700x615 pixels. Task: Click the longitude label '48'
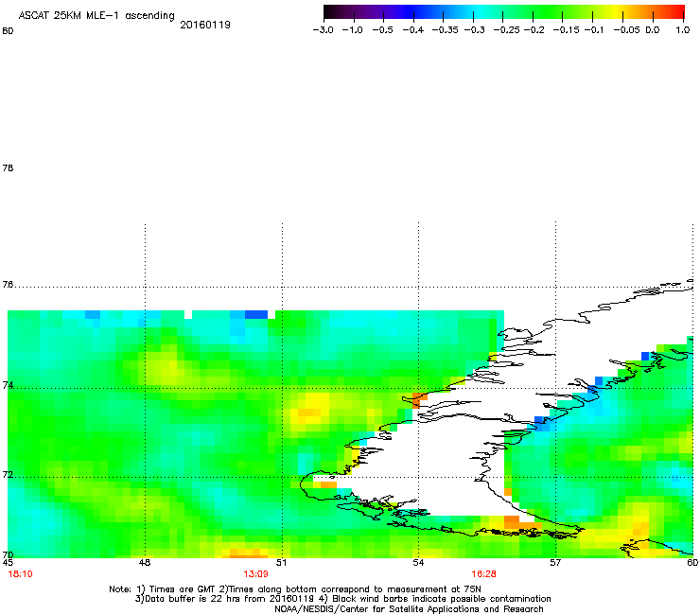click(145, 562)
